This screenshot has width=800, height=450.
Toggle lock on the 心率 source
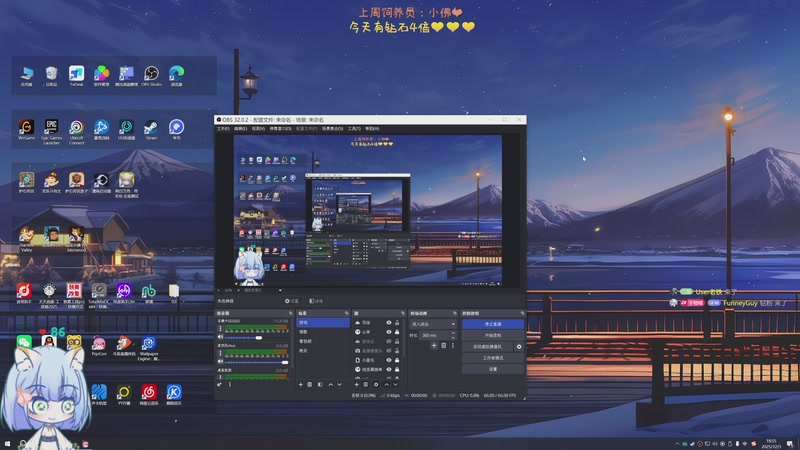tap(397, 332)
